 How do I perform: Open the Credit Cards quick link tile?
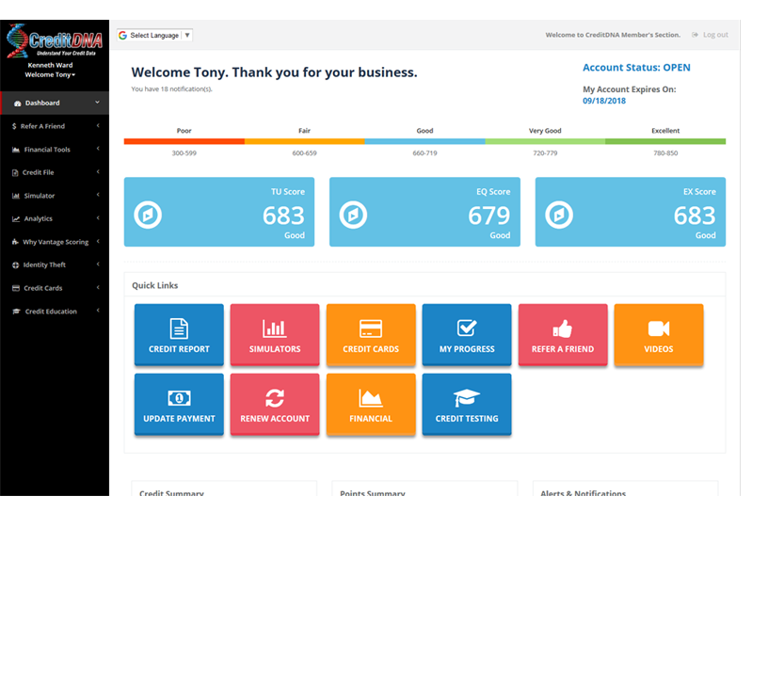pyautogui.click(x=371, y=334)
